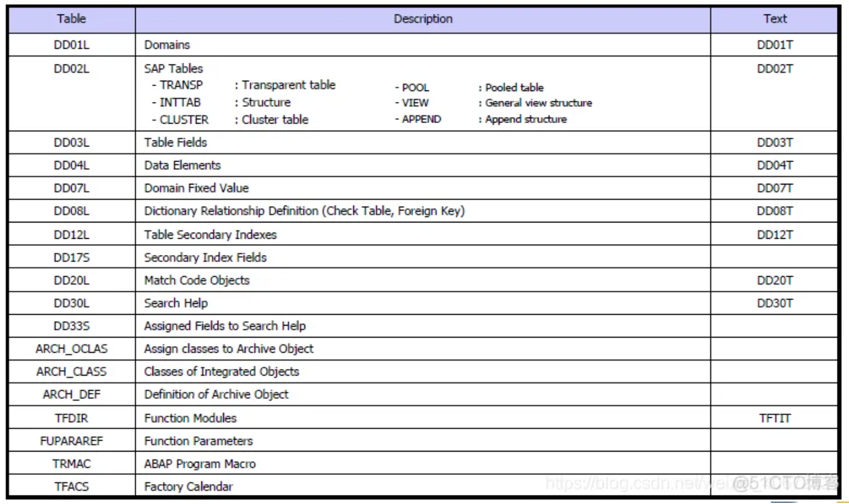
Task: Click "Transparent table" under SAP Tables
Action: [x=288, y=85]
